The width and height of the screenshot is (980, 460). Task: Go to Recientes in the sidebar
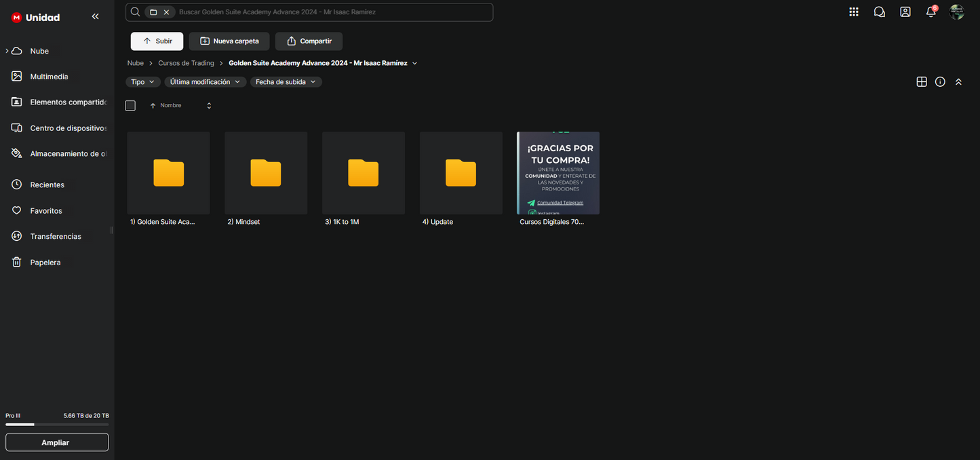47,185
